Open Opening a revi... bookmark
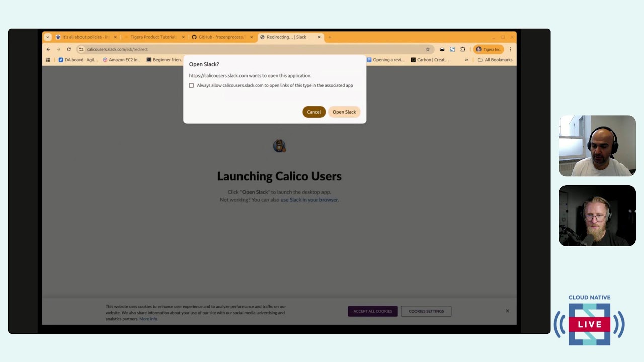The image size is (644, 362). [386, 60]
